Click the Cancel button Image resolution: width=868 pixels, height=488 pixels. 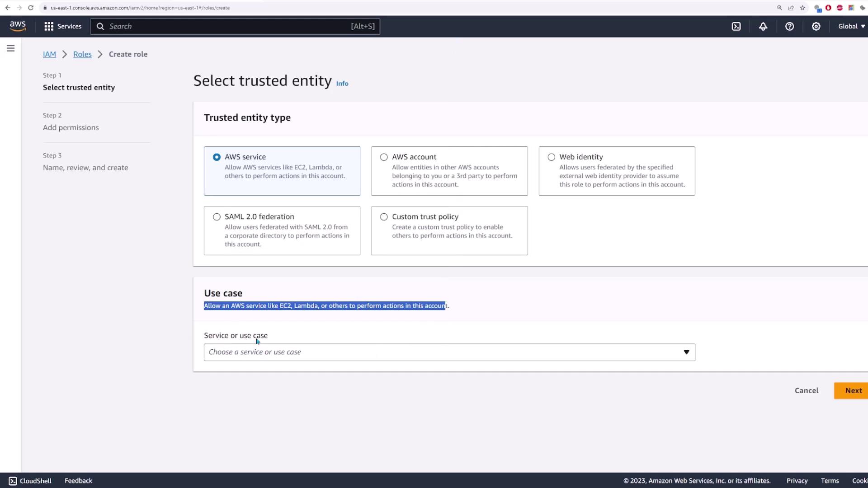click(x=806, y=390)
